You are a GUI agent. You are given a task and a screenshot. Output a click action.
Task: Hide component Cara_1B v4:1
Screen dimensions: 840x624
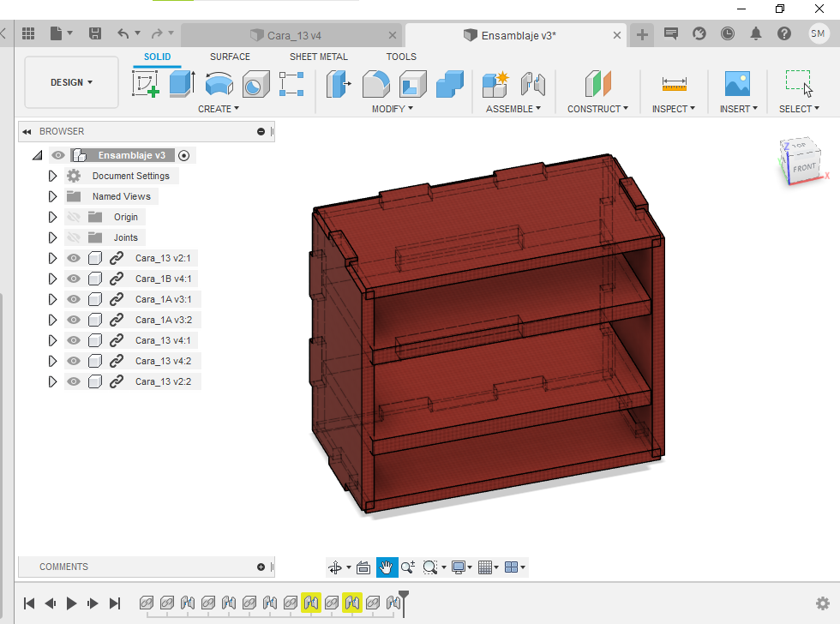tap(74, 279)
